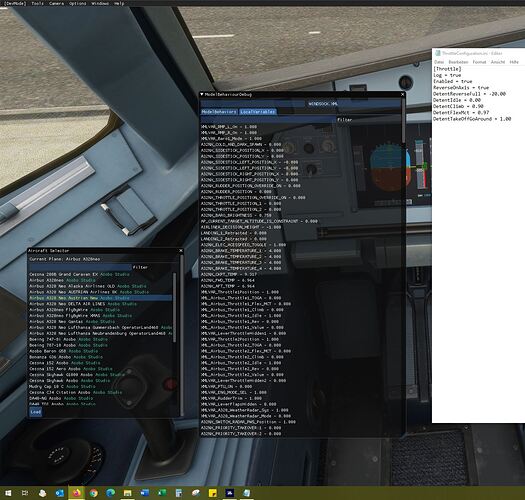Click the XML_Airbus_Throttle1_TOGA variable line
The height and width of the screenshot is (500, 525).
(241, 298)
